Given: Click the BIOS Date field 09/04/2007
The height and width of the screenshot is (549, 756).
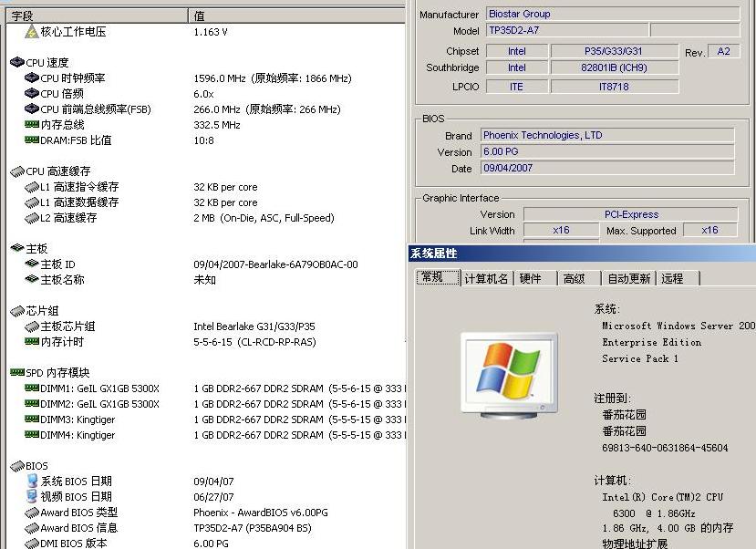Looking at the screenshot, I should [607, 168].
